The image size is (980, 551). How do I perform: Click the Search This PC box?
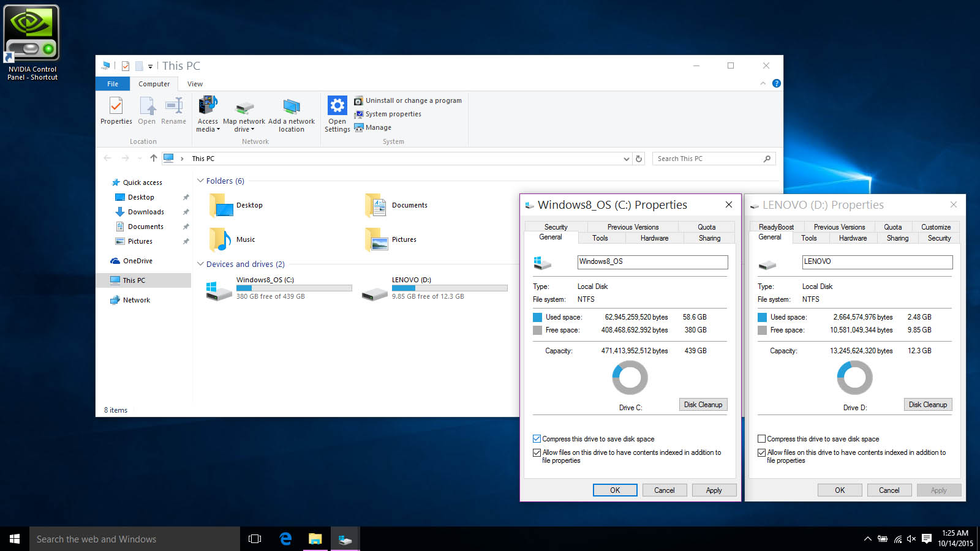tap(714, 159)
